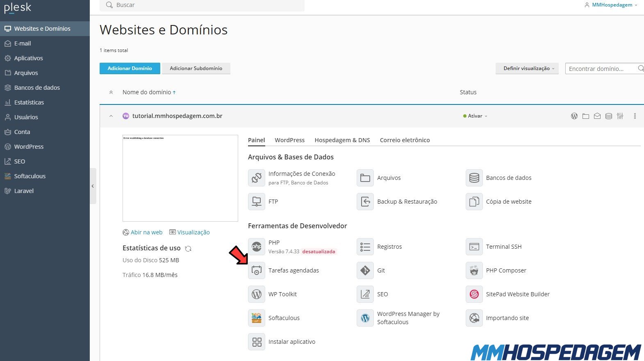Open Backup & Restauração icon
This screenshot has height=361, width=644.
tap(365, 202)
